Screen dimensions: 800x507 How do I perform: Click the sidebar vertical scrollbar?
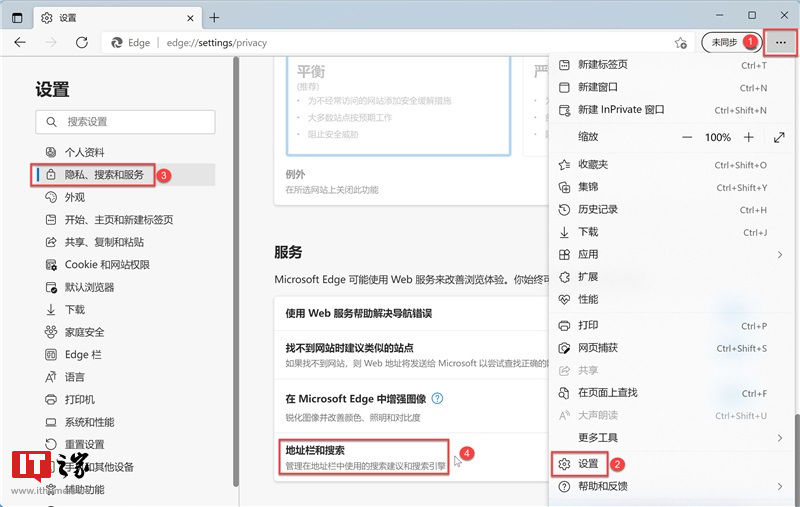[236, 271]
